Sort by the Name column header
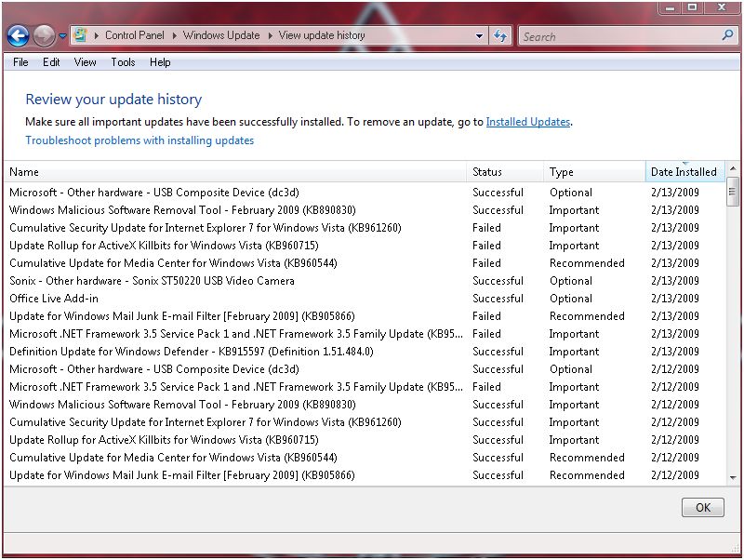The image size is (744, 560). (x=236, y=172)
